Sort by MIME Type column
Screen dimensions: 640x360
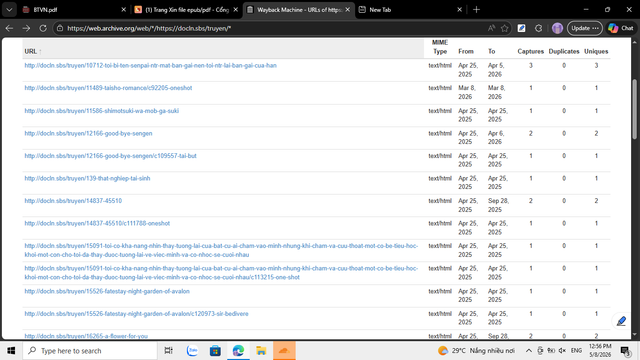[x=440, y=47]
